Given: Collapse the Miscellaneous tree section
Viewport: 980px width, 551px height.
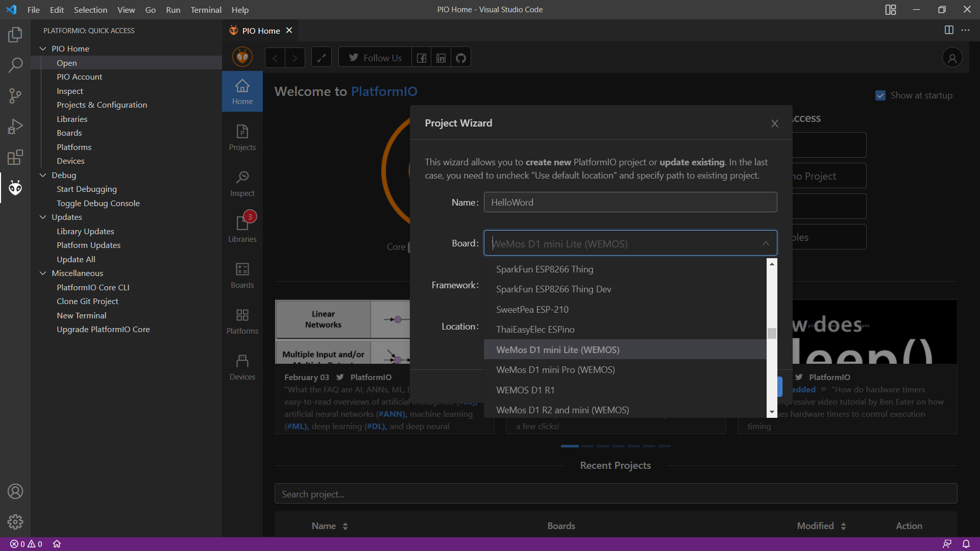Looking at the screenshot, I should [x=43, y=273].
